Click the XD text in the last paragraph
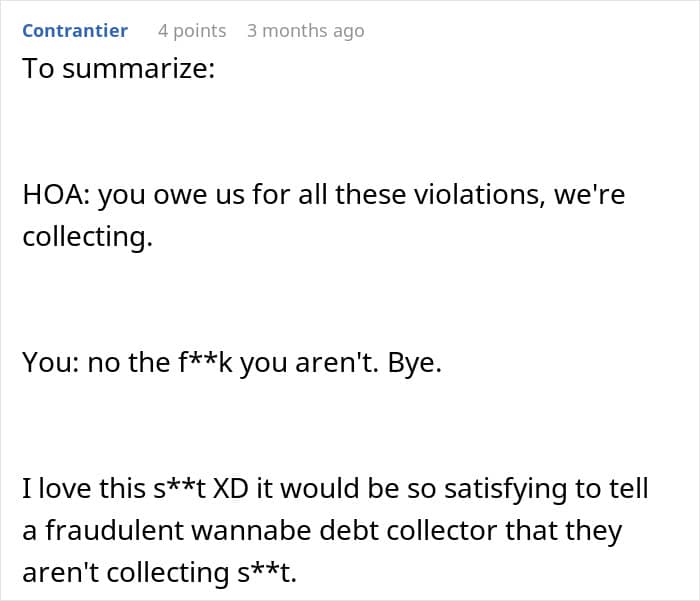Screen dimensions: 700x601 point(230,488)
